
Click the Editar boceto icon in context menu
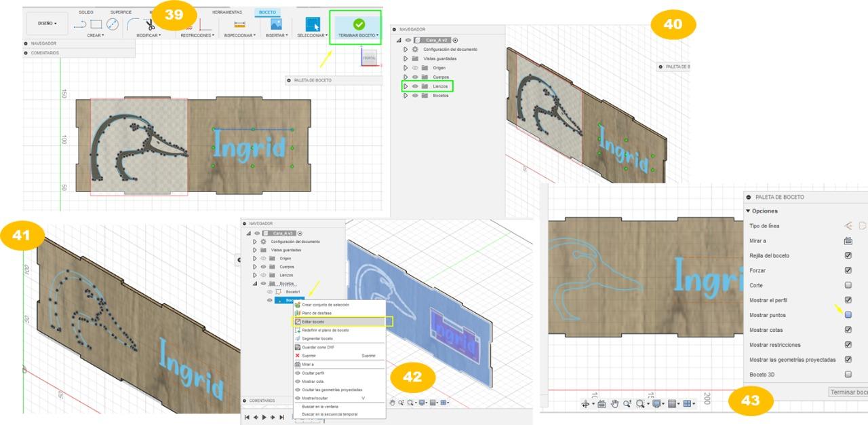[x=298, y=321]
